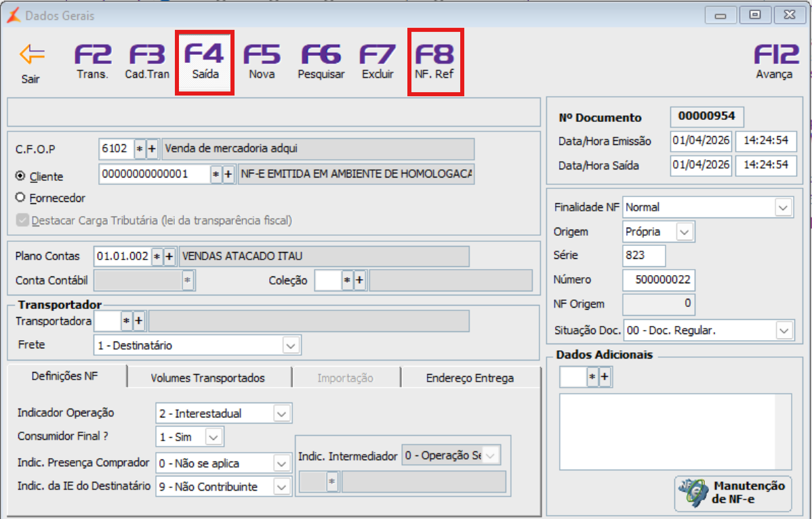Image resolution: width=812 pixels, height=519 pixels.
Task: Click asterisk lookup beside Plano Contas
Action: click(157, 256)
